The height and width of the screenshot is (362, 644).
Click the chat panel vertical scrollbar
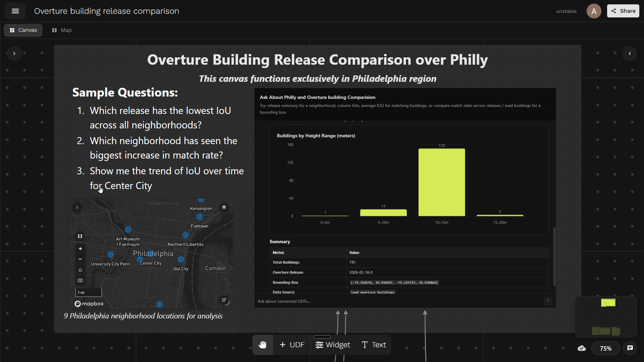pyautogui.click(x=554, y=256)
